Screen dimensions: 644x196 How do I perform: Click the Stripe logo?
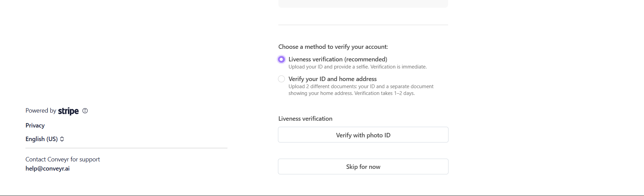pyautogui.click(x=68, y=111)
